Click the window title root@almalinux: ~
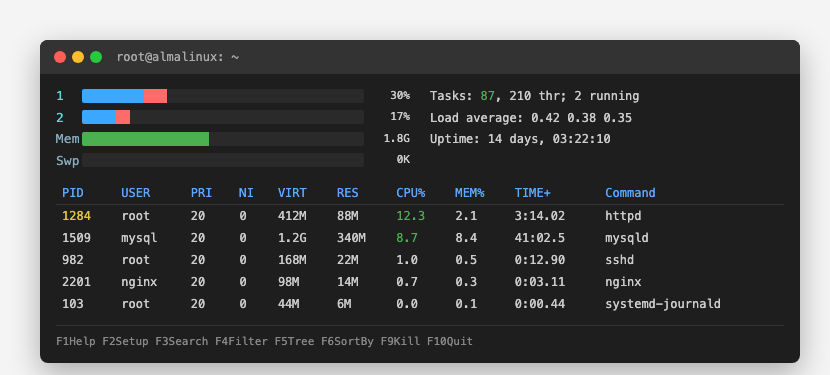The image size is (830, 375). tap(178, 57)
